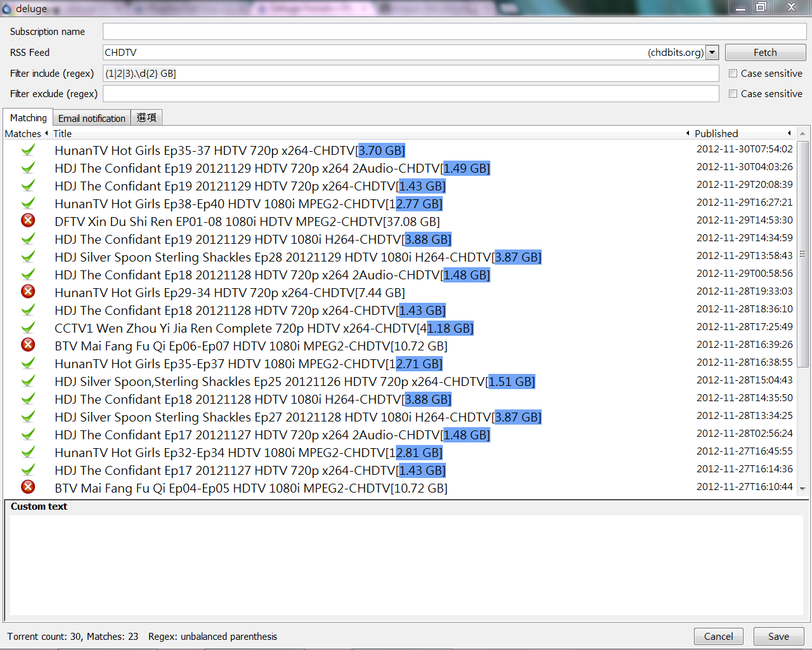812x650 pixels.
Task: Click green check for Confidant Ep17 2Audio row
Action: click(28, 434)
